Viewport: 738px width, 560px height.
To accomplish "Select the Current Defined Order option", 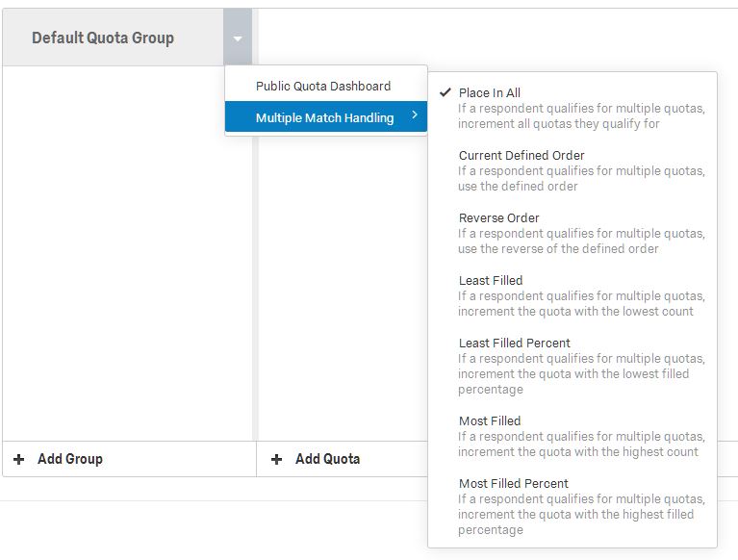I will click(522, 156).
